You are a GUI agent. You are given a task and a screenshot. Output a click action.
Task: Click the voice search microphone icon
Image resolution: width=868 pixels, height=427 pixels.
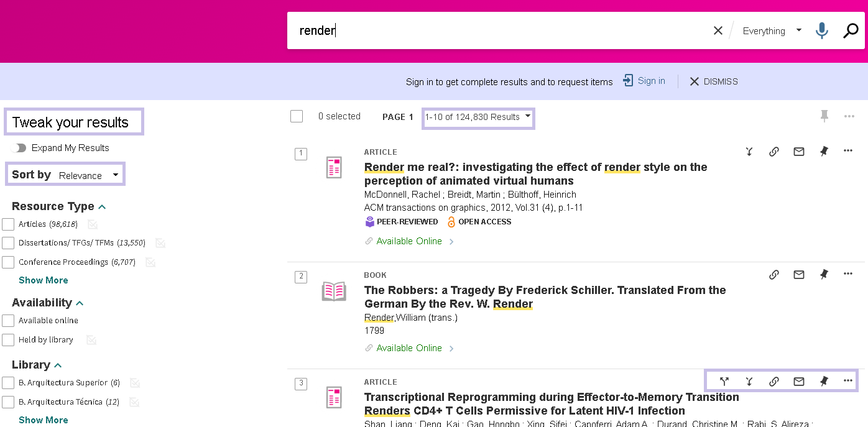click(x=821, y=30)
